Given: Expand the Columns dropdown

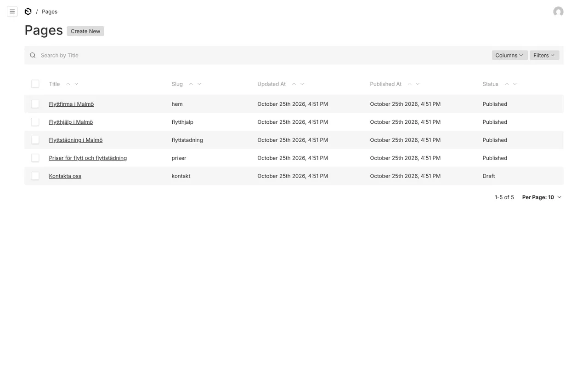Looking at the screenshot, I should [x=510, y=55].
